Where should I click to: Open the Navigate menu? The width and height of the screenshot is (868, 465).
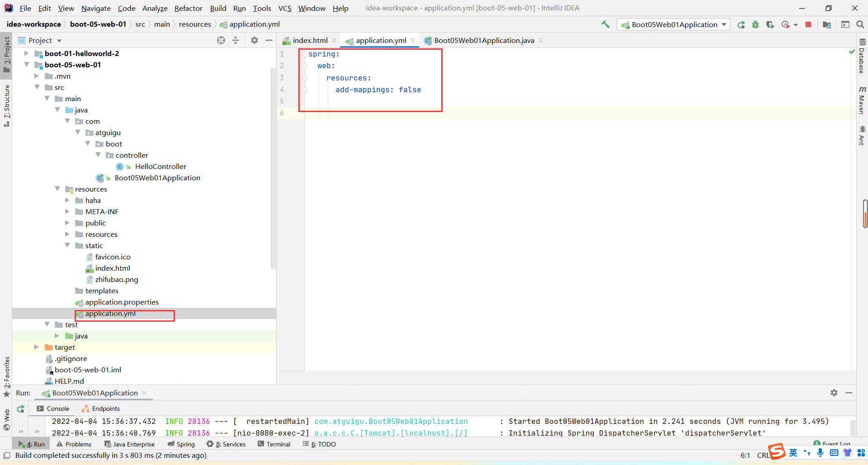coord(96,8)
